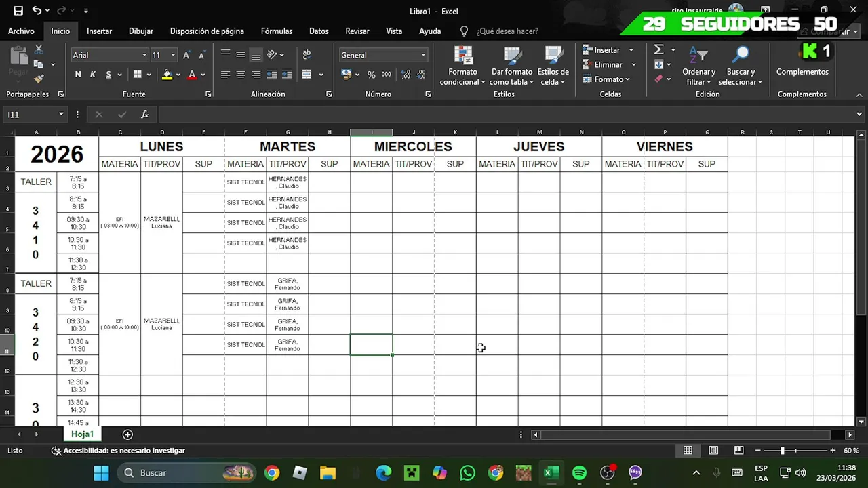Image resolution: width=868 pixels, height=488 pixels.
Task: Switch to the Disposición de página tab
Action: 207,31
